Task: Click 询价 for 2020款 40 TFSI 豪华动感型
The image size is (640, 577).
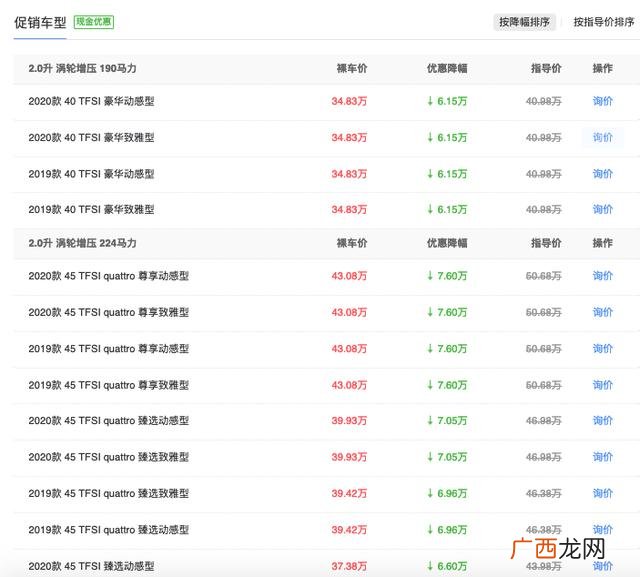Action: (602, 101)
